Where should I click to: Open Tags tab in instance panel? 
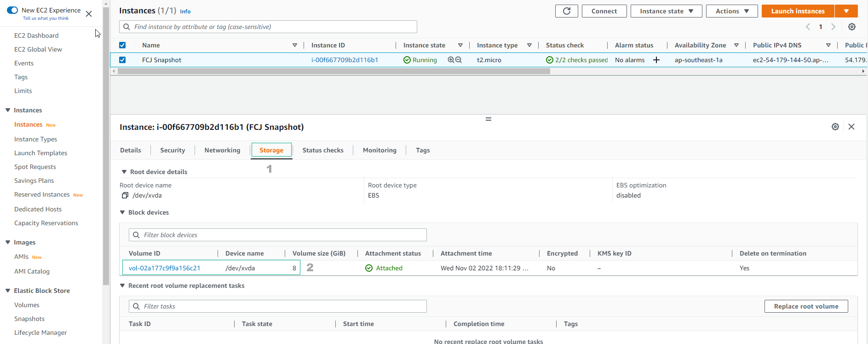click(x=423, y=150)
